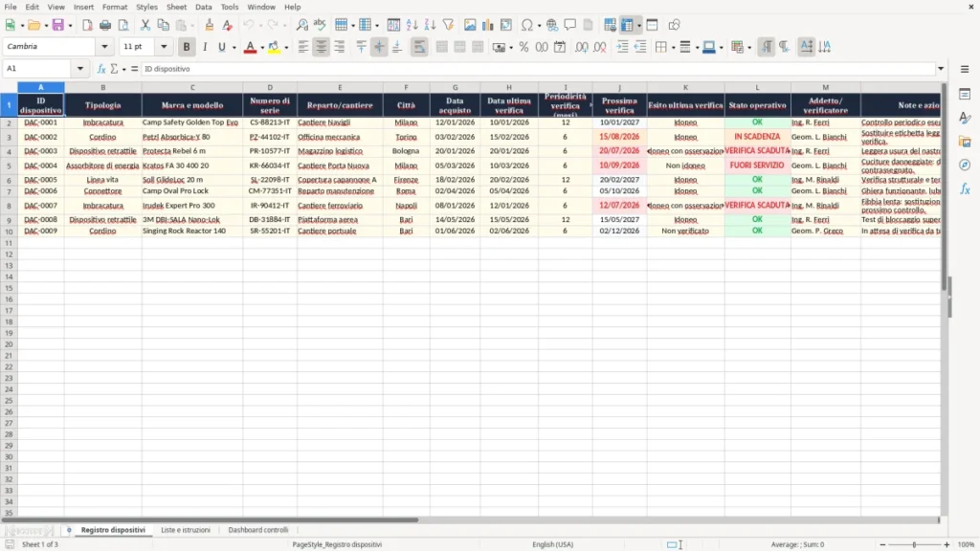Viewport: 980px width, 551px height.
Task: Apply red font color swatch
Action: tap(250, 47)
